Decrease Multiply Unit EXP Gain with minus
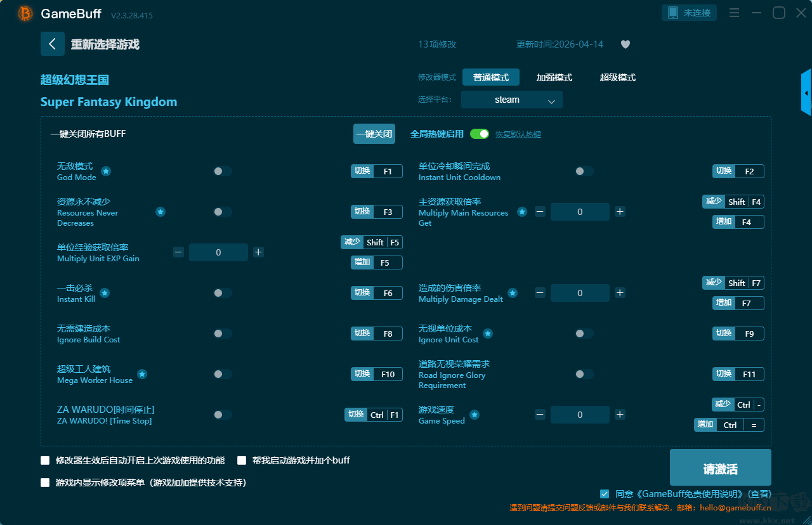Viewport: 812px width, 525px height. 178,252
